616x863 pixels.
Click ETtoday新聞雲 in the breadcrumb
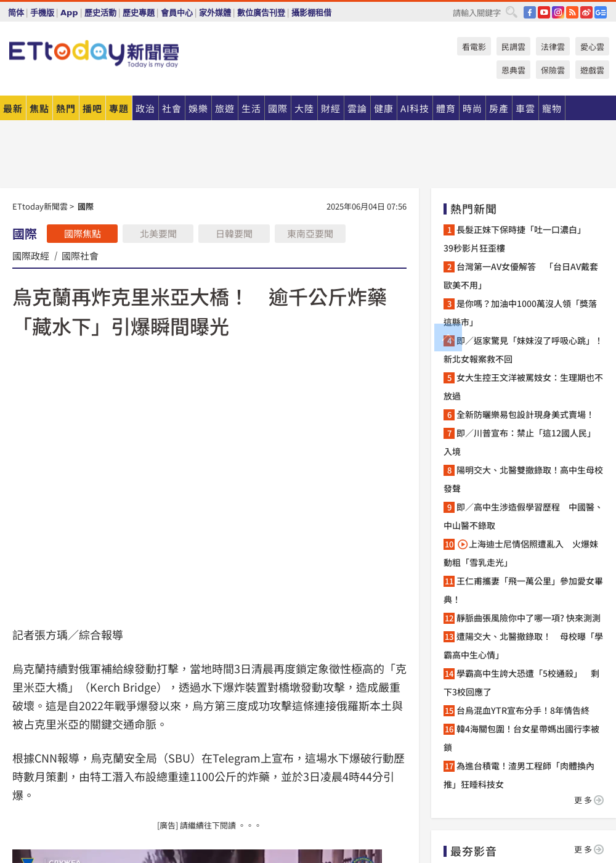(x=40, y=207)
